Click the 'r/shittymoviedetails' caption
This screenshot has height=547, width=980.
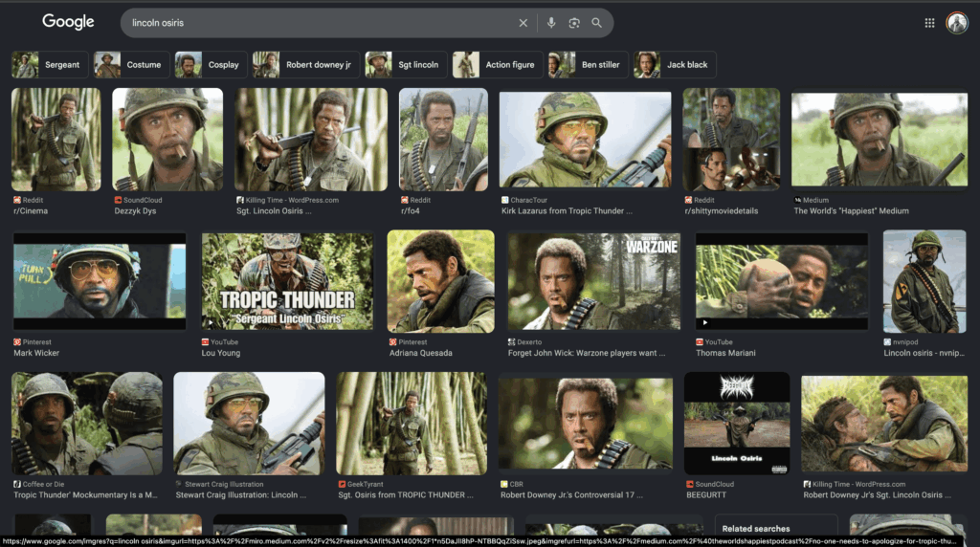722,211
